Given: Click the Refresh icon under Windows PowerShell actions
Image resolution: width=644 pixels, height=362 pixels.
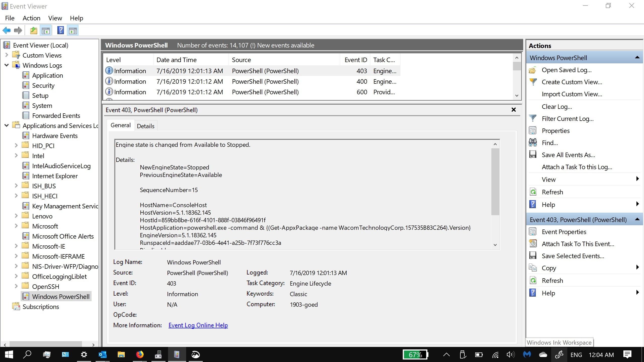Looking at the screenshot, I should pyautogui.click(x=533, y=192).
